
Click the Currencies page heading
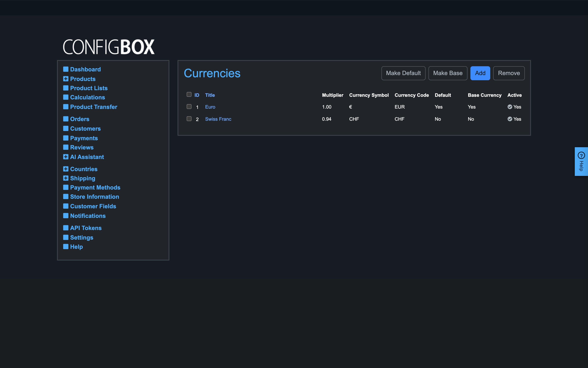point(212,73)
